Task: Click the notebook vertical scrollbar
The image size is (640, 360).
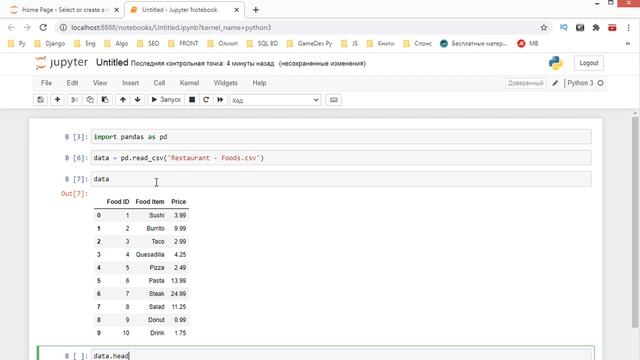Action: click(635, 222)
